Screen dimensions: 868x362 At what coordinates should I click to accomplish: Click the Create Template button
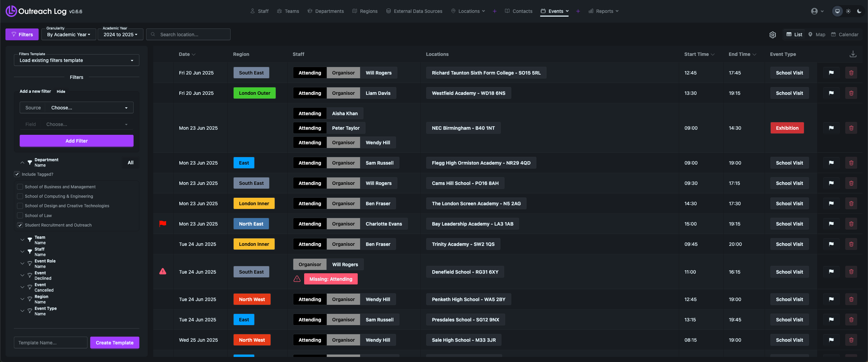pyautogui.click(x=115, y=342)
